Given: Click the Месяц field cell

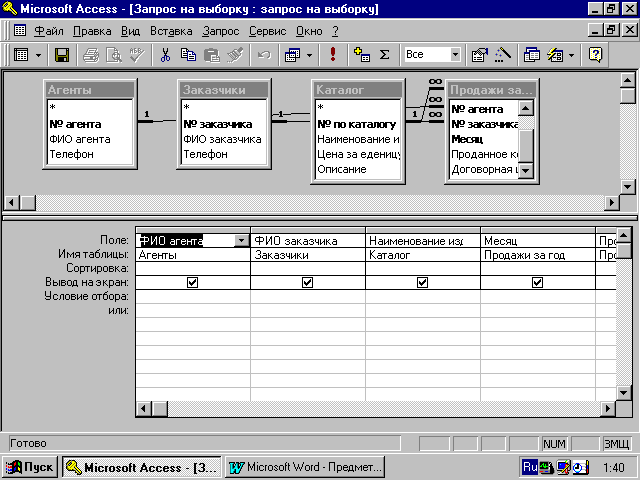Looking at the screenshot, I should click(538, 241).
